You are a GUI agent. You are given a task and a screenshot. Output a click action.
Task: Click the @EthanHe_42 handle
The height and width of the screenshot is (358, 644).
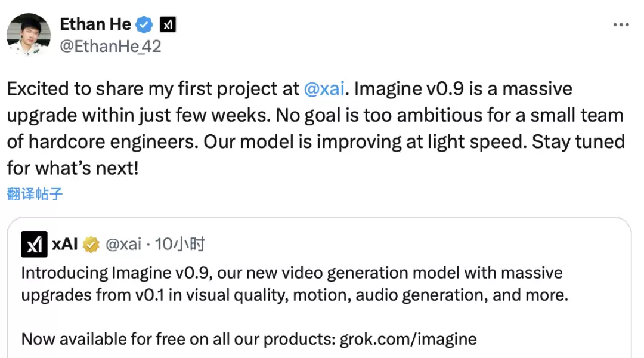pos(110,46)
